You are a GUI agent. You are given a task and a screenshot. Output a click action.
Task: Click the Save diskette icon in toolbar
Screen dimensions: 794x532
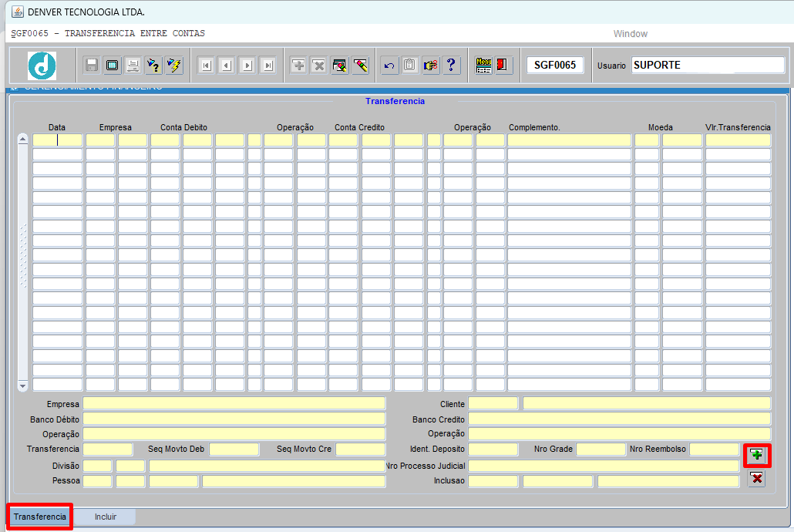92,66
